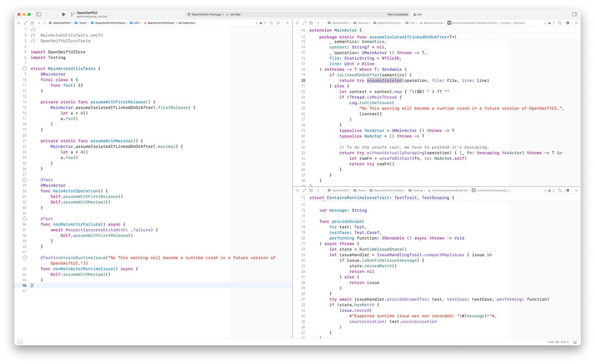Click the Test Completed status text
The image size is (595, 364).
tap(398, 14)
